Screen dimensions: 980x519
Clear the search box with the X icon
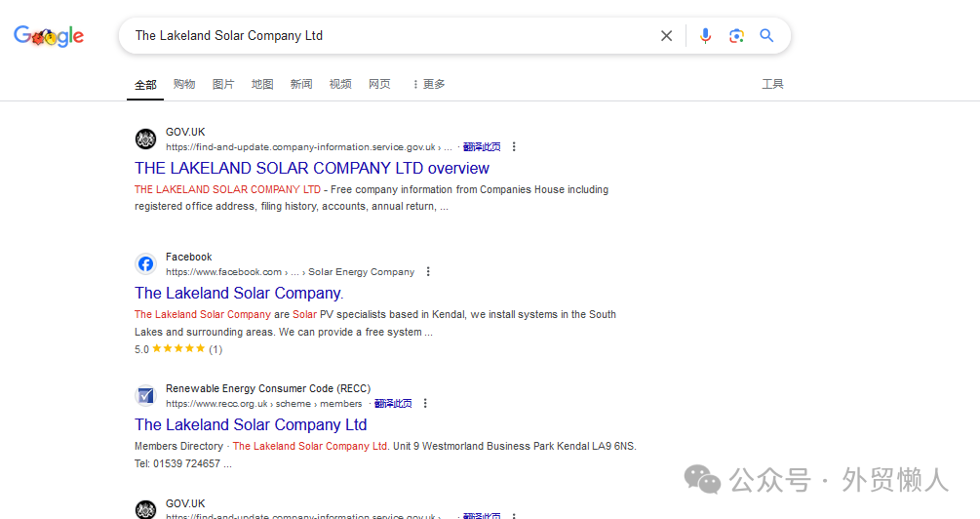666,36
